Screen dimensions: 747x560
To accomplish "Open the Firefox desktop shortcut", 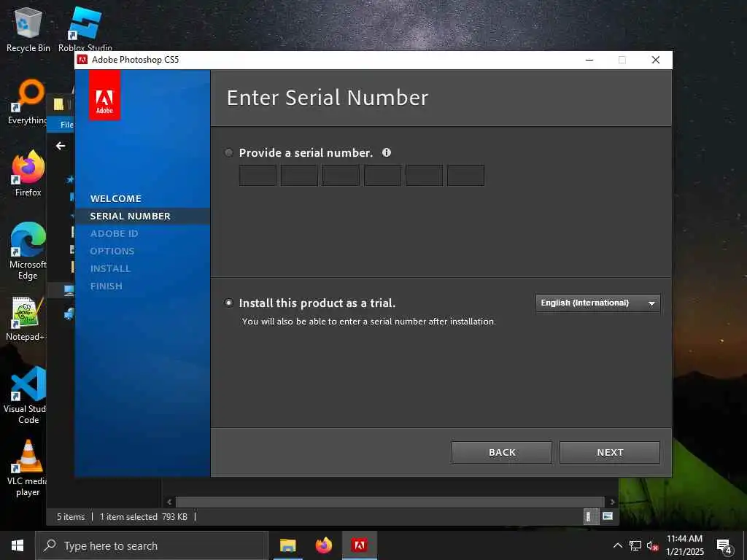I will (x=28, y=174).
